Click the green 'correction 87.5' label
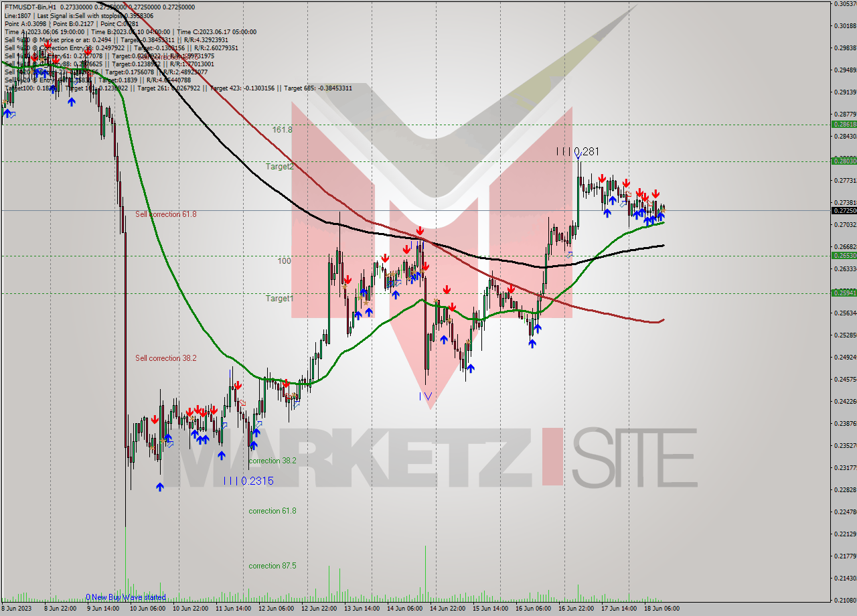 [x=272, y=566]
